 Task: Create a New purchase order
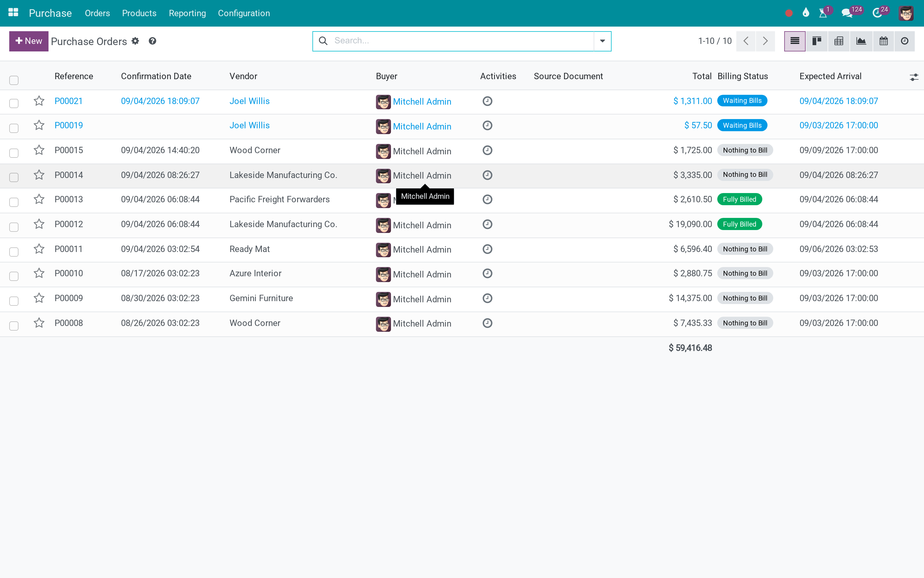point(29,41)
